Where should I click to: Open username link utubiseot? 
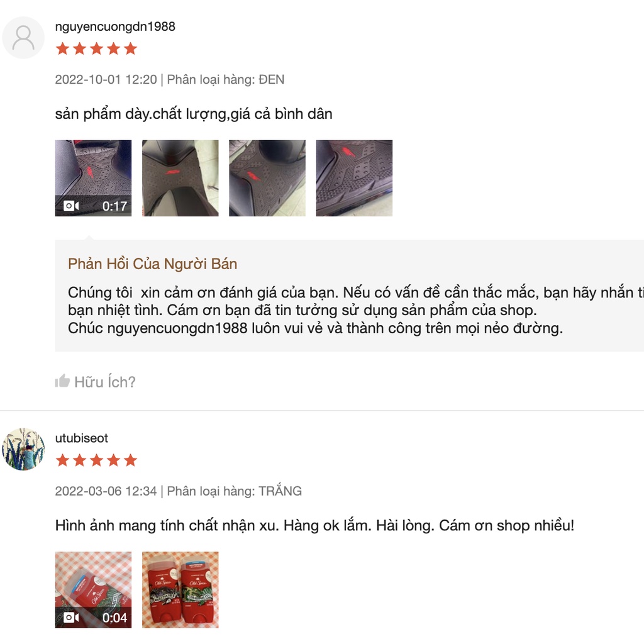click(81, 438)
